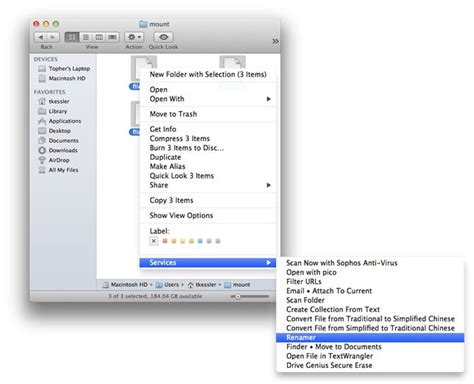Open tkessler home folder in sidebar
Viewport: 474px width, 384px height.
point(54,101)
